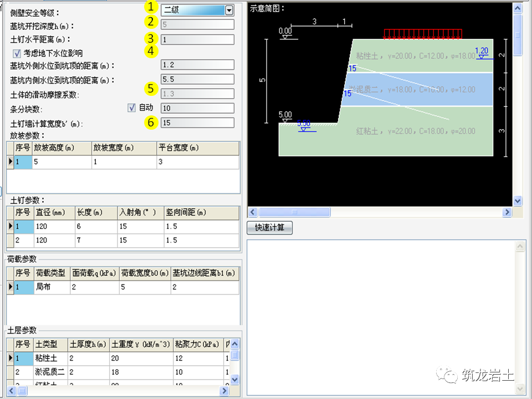Click the 竖向间距(m) column header
This screenshot has height=399, width=532.
pos(202,213)
